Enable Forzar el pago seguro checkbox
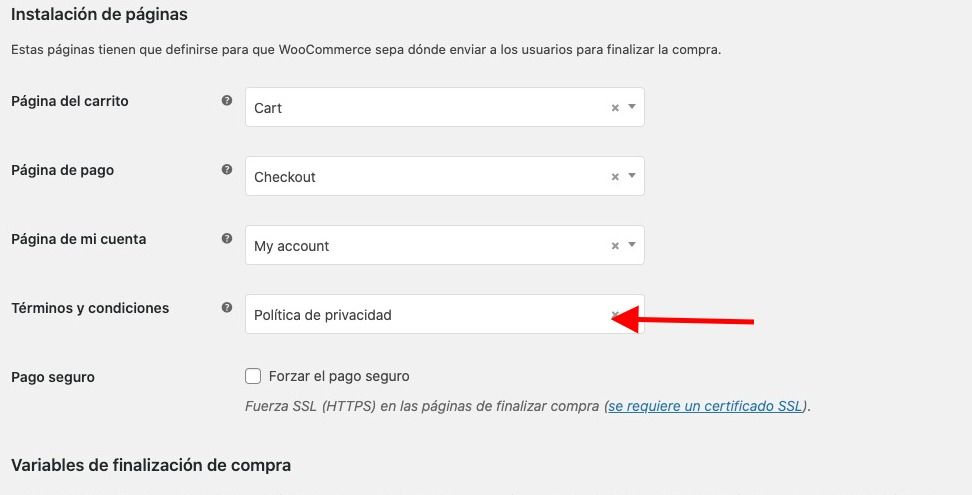972x495 pixels. (x=253, y=376)
